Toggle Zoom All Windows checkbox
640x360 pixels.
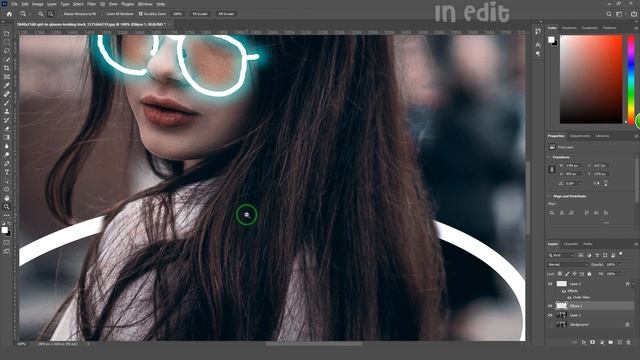tap(104, 14)
